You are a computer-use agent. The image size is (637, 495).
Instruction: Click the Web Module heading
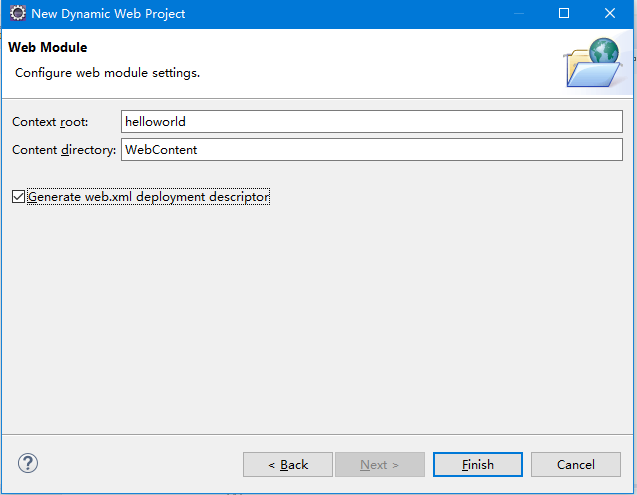[x=48, y=48]
